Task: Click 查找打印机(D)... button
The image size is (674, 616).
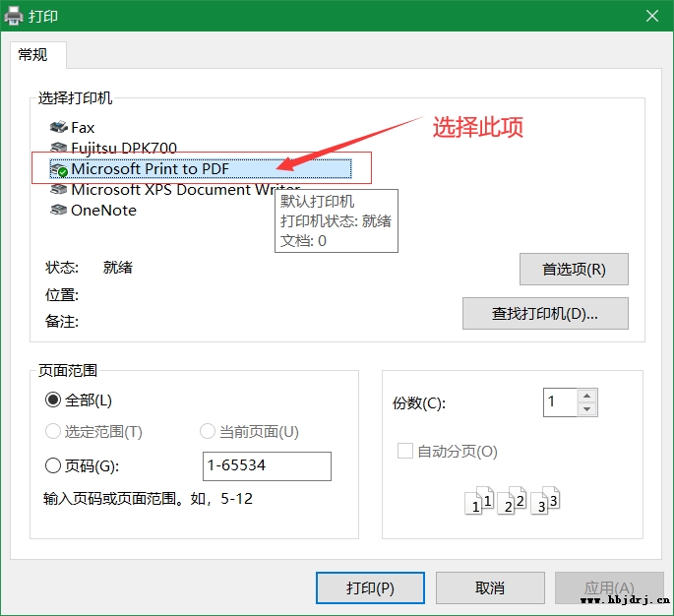Action: click(x=545, y=313)
